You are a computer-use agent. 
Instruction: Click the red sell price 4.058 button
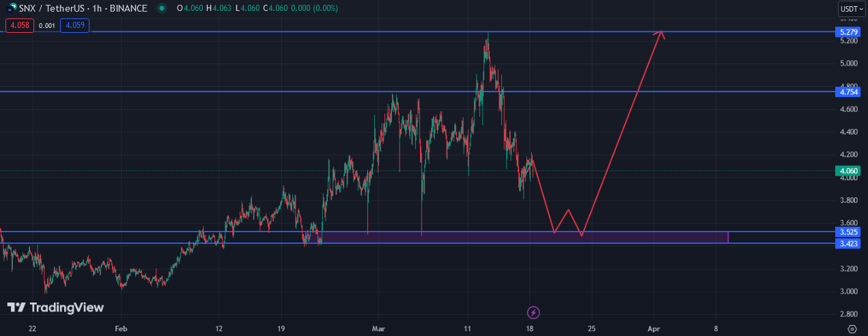(x=19, y=26)
